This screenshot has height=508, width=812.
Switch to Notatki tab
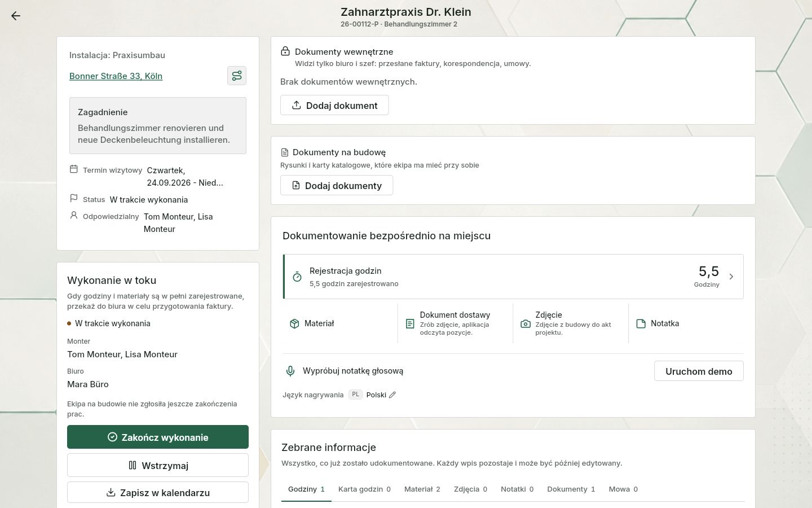point(517,489)
